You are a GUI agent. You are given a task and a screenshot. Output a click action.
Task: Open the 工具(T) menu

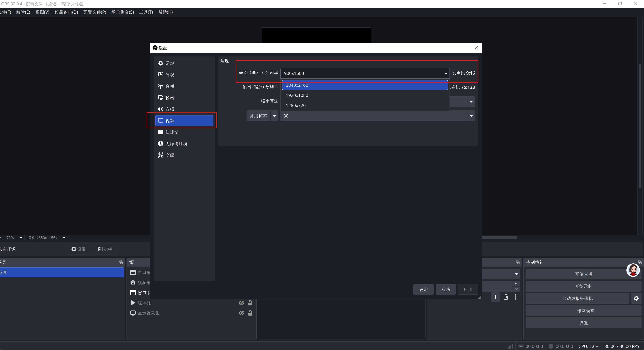click(x=146, y=12)
